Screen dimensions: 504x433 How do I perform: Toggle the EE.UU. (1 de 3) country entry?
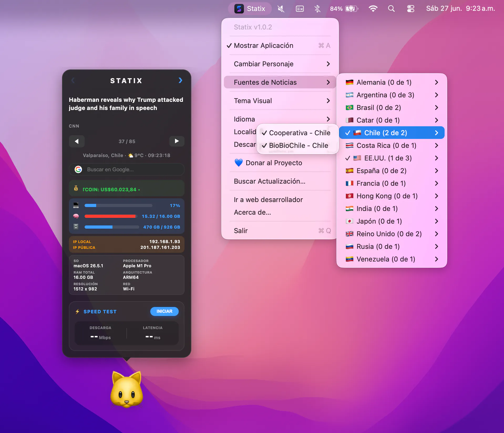392,158
